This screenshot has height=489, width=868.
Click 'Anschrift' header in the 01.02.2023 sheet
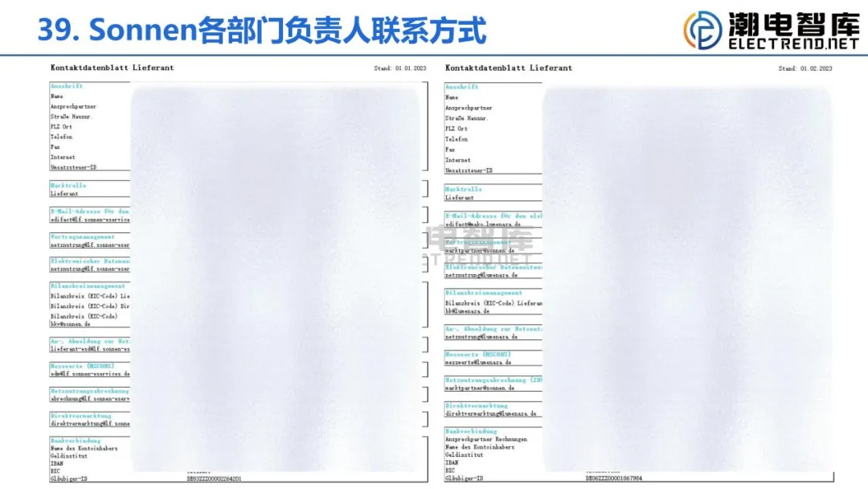[x=461, y=86]
